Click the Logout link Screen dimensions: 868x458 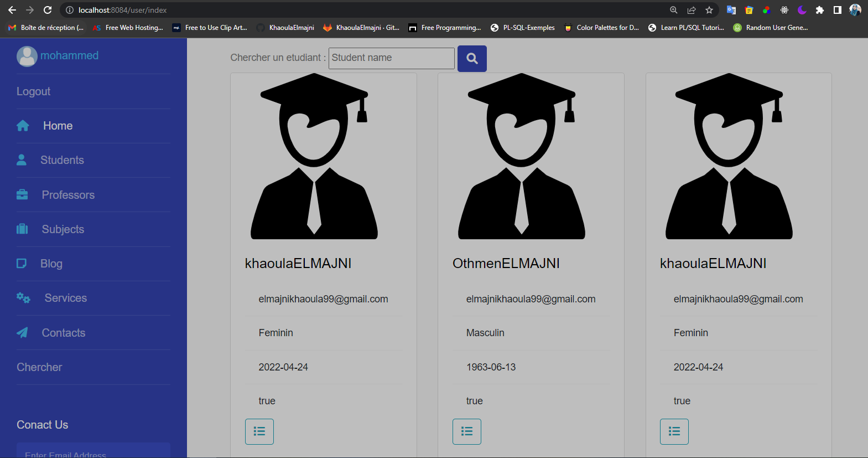coord(33,91)
